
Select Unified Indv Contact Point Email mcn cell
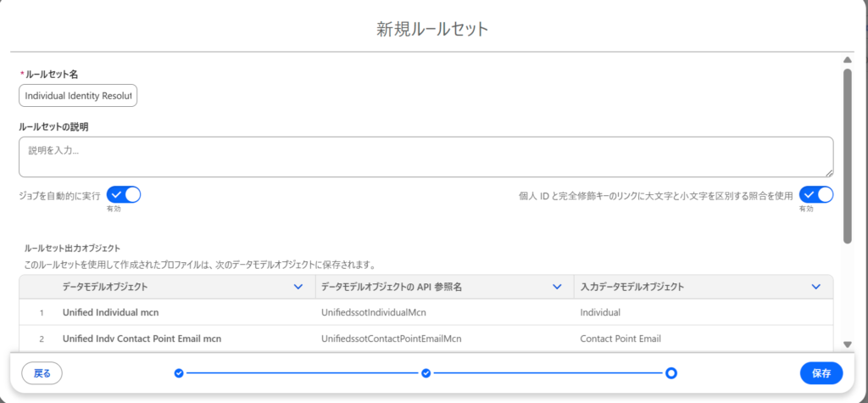pos(142,339)
